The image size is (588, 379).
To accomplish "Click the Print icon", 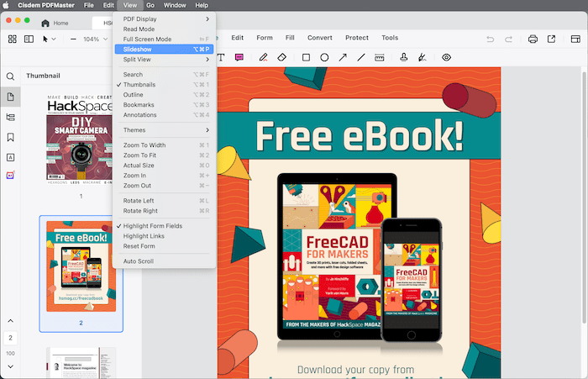I will 533,39.
